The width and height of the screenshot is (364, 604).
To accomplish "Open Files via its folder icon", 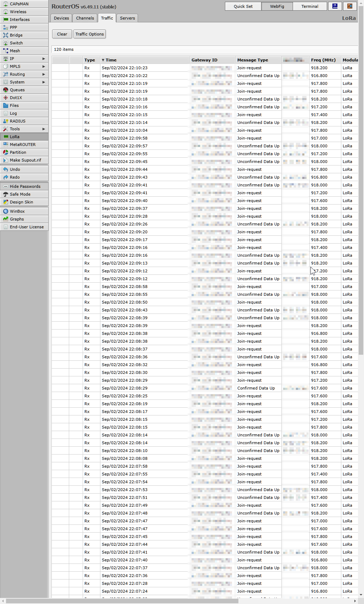I will click(6, 105).
